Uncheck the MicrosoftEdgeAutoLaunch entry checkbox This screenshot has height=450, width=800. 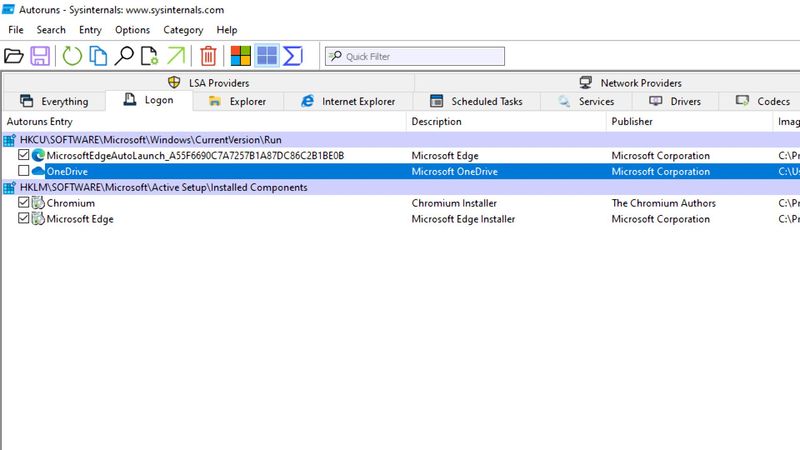tap(23, 155)
